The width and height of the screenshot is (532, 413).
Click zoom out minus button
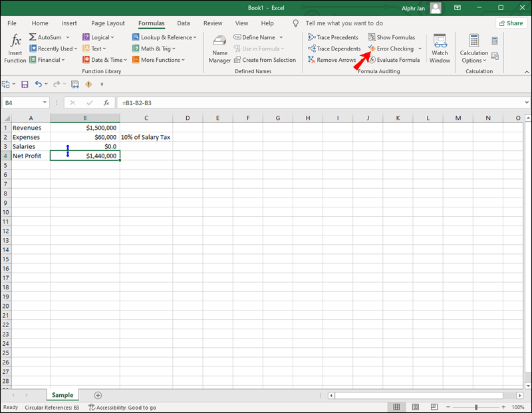coord(448,407)
